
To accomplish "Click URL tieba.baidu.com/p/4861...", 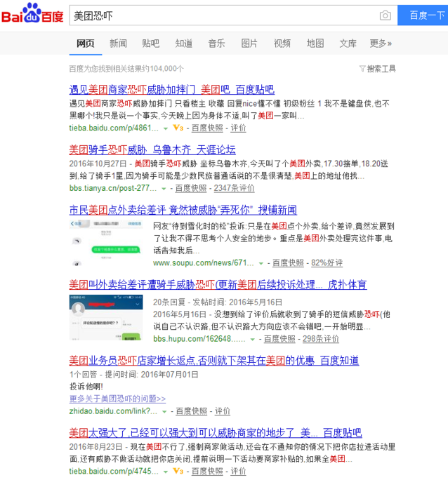I will click(x=114, y=128).
